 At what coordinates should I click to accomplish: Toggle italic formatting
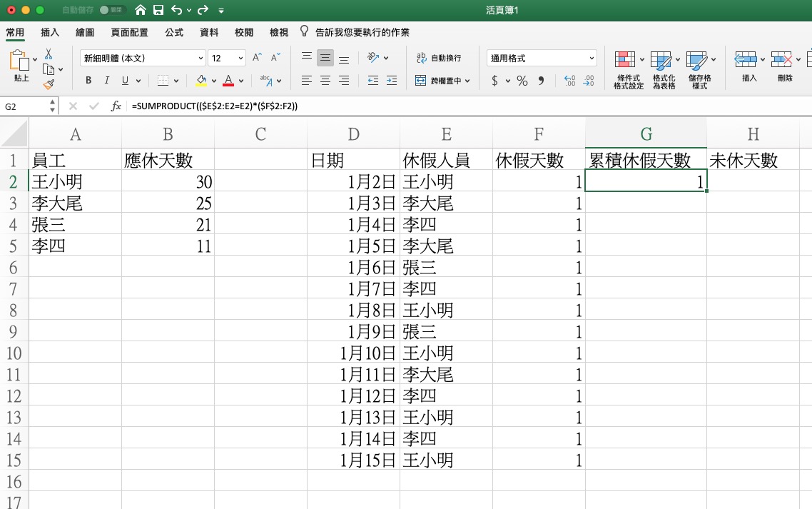coord(107,81)
